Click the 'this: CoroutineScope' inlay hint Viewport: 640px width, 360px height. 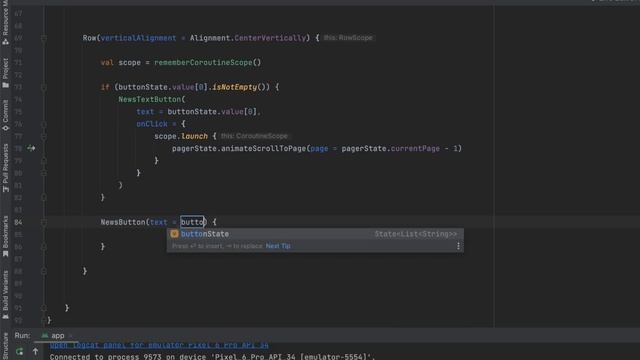(x=254, y=136)
